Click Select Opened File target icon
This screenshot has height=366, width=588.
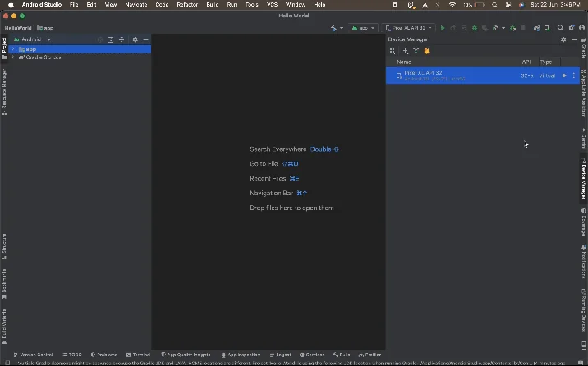[100, 39]
